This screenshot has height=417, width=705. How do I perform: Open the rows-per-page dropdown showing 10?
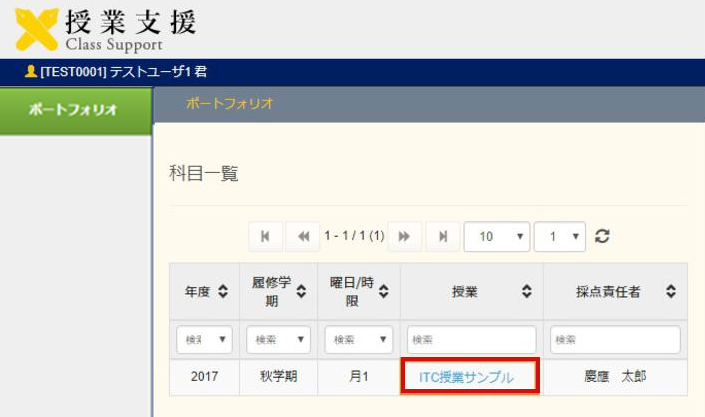pyautogui.click(x=497, y=237)
